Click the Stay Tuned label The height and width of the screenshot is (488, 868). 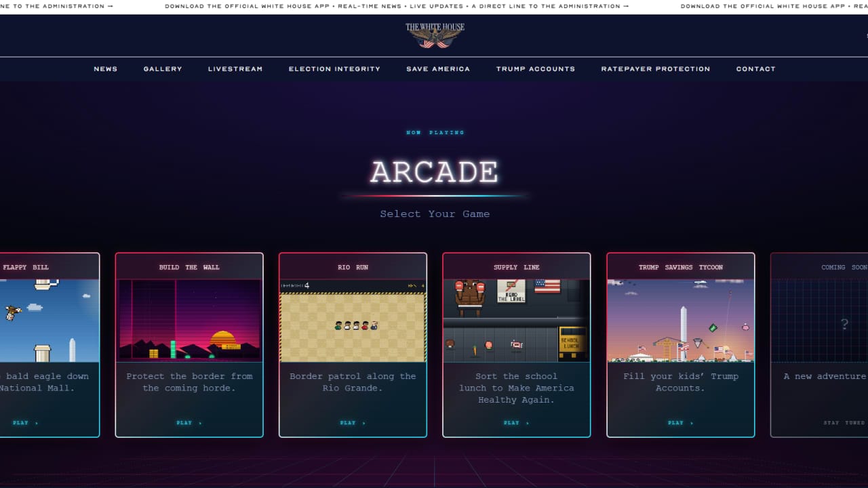click(x=845, y=423)
